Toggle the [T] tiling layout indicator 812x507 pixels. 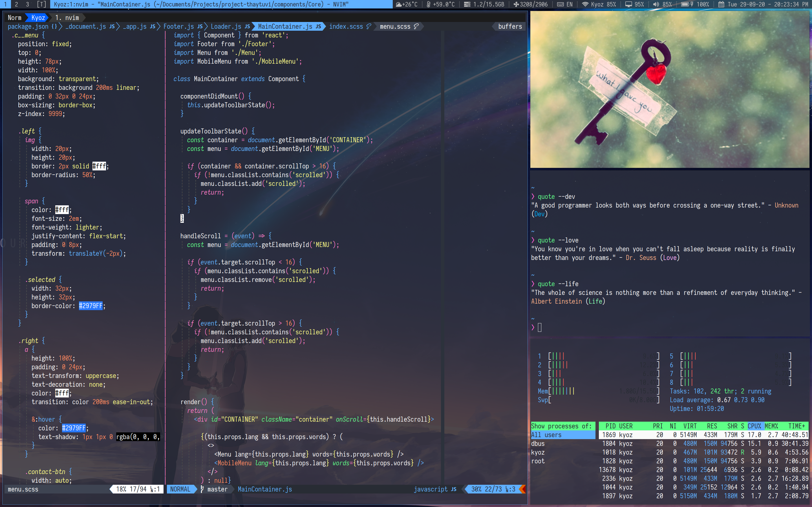(42, 4)
